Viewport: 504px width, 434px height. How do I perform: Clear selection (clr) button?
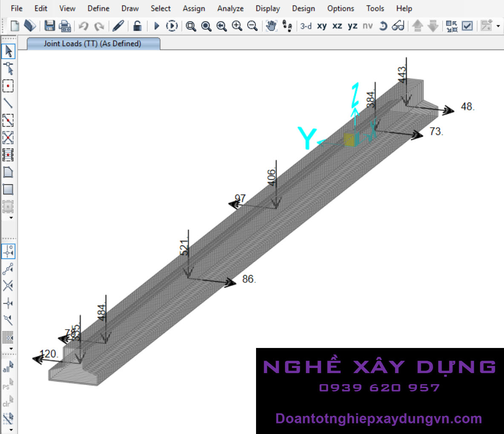(8, 401)
